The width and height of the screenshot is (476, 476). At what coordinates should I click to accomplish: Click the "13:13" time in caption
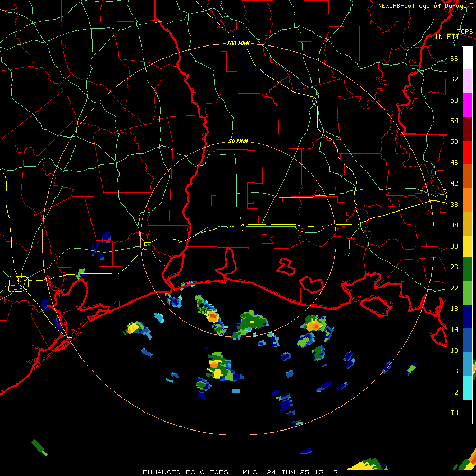coord(326,472)
